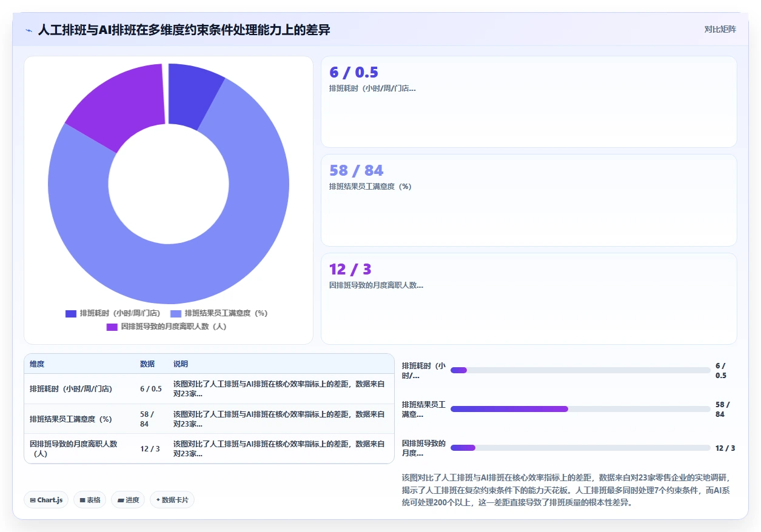This screenshot has width=761, height=532.
Task: Click the 12 / 3 value in the data card
Action: [x=350, y=269]
